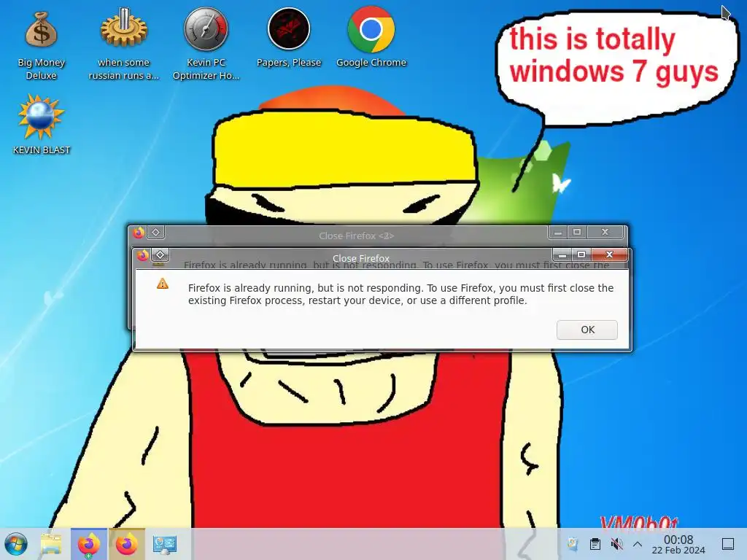Toggle the pin icon in Close Firefox <2> title bar
Image resolution: width=747 pixels, height=560 pixels.
[156, 233]
